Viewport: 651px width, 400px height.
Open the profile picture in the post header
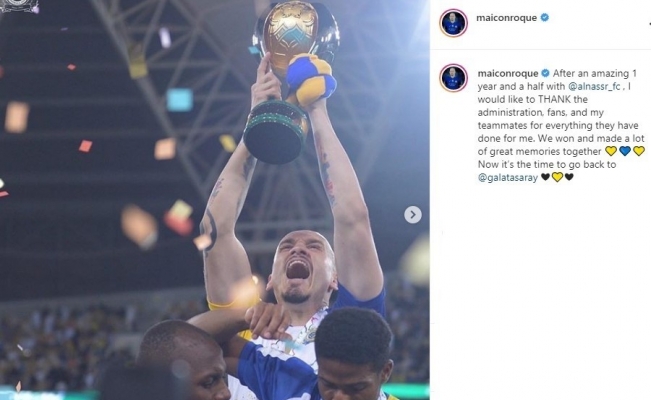pyautogui.click(x=453, y=23)
